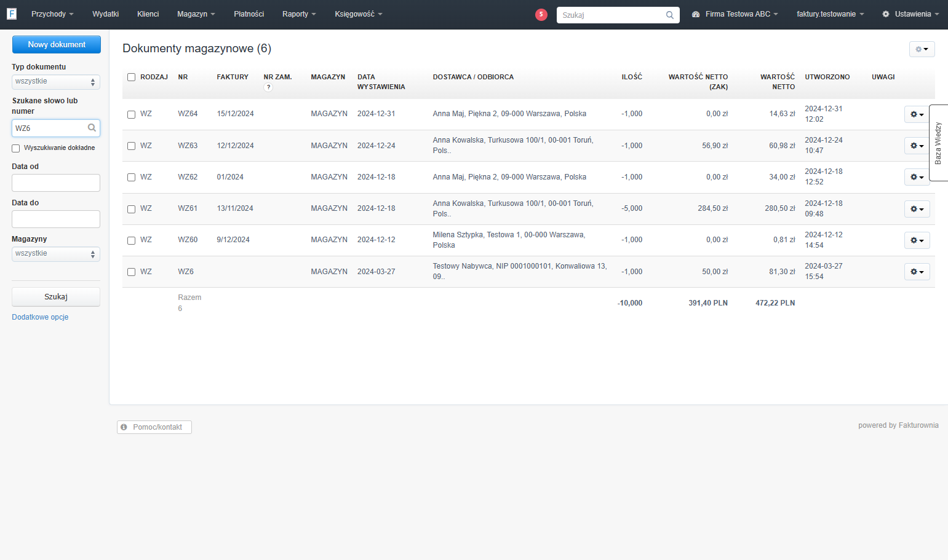Click the Data do date field

56,219
